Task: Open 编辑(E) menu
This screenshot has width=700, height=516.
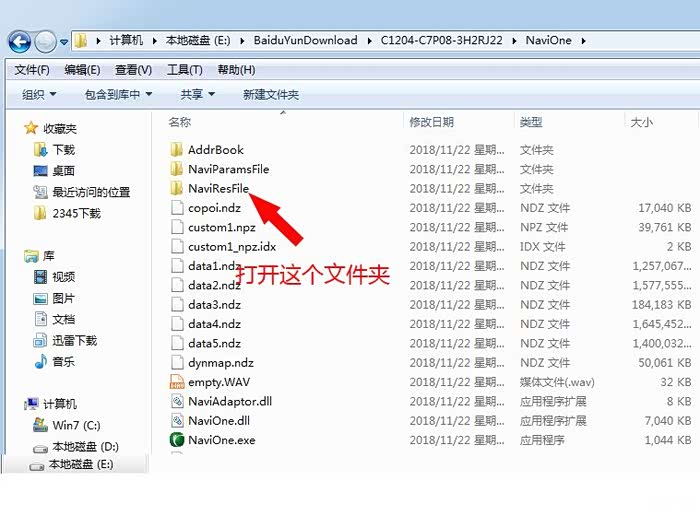Action: [x=82, y=70]
